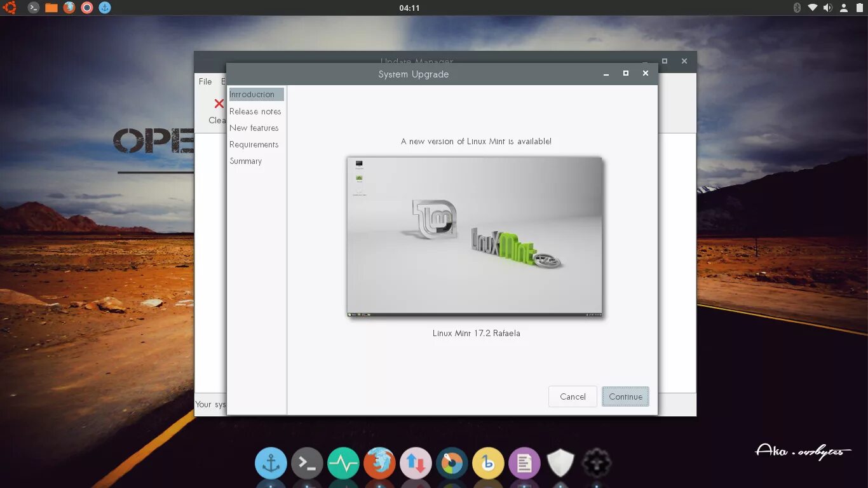Open the Bluetooth indicator in the system tray
This screenshot has width=868, height=488.
[x=797, y=8]
